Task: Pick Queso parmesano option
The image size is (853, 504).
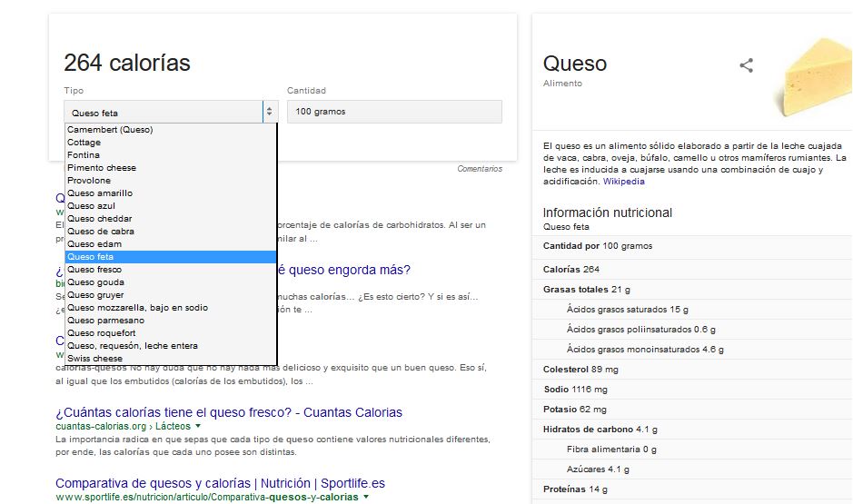Action: [170, 321]
